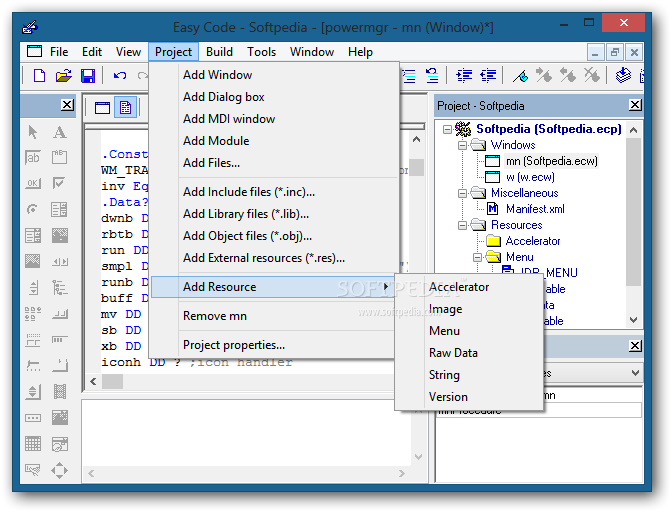Image resolution: width=672 pixels, height=512 pixels.
Task: Click the uncomment block toolbar icon
Action: click(432, 76)
